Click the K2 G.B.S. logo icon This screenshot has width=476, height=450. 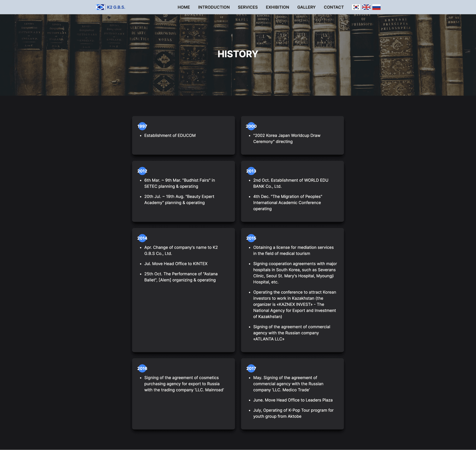tap(100, 7)
